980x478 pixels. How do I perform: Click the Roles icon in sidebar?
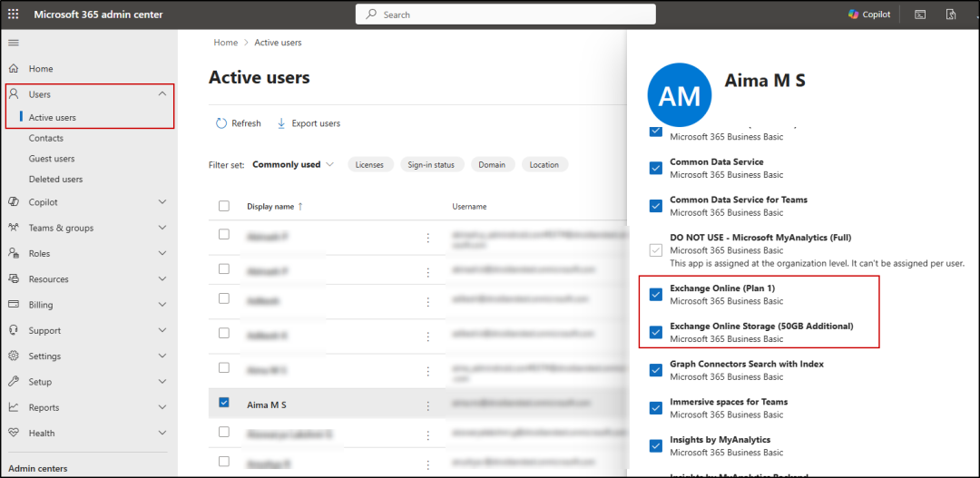[14, 253]
